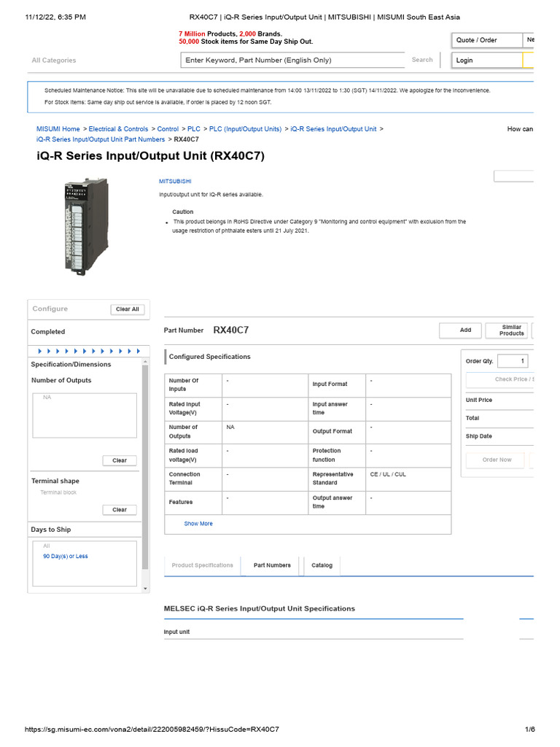Click the RX40C7 product thumbnail image
The image size is (560, 747).
tap(86, 226)
